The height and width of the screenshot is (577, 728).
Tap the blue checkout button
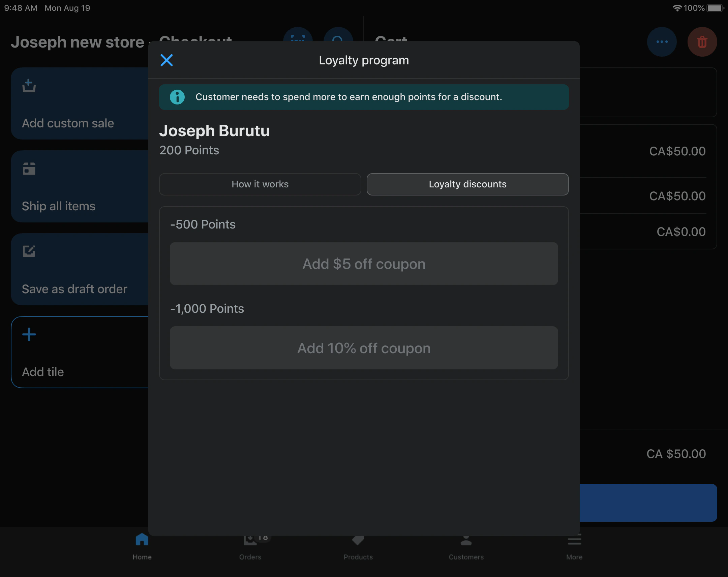(x=648, y=503)
